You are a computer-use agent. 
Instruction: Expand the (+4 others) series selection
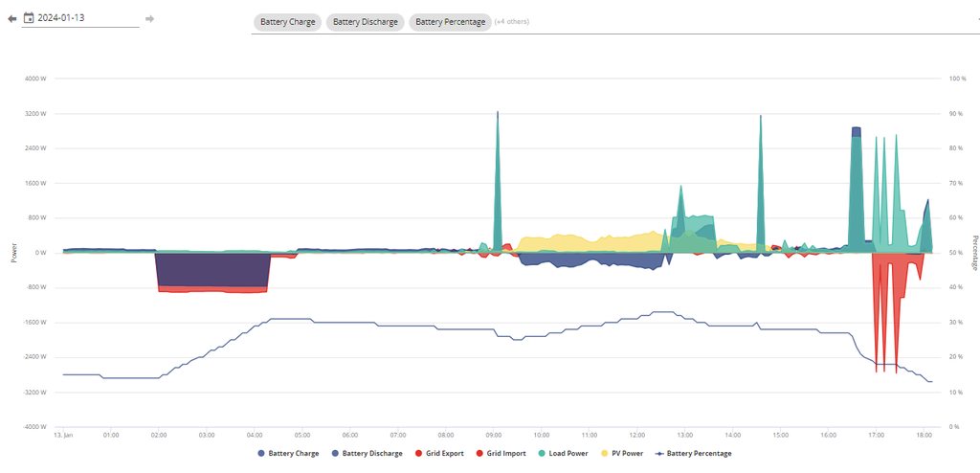tap(511, 21)
